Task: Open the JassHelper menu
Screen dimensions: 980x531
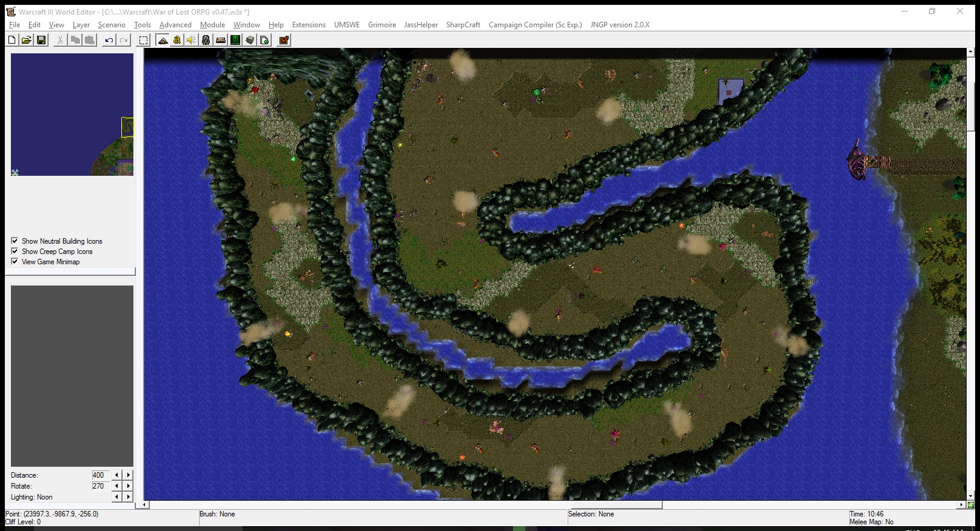Action: pos(421,25)
